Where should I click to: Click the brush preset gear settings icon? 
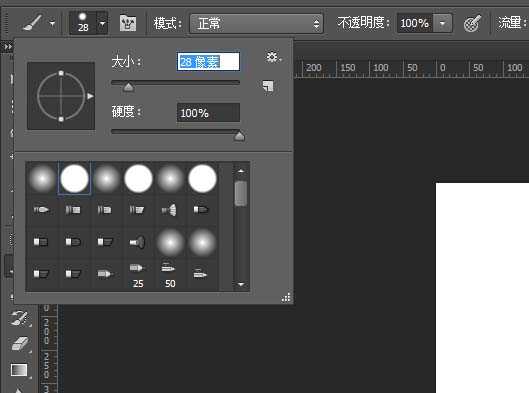point(273,57)
